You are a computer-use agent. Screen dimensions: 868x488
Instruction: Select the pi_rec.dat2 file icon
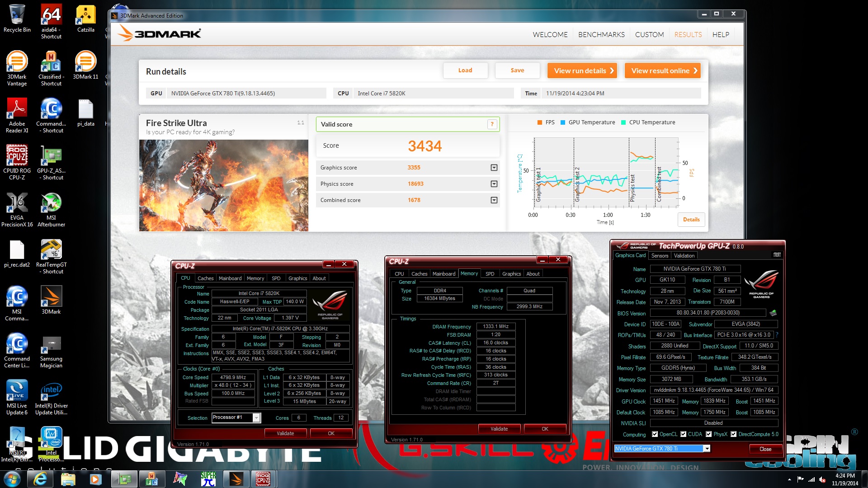[x=17, y=253]
